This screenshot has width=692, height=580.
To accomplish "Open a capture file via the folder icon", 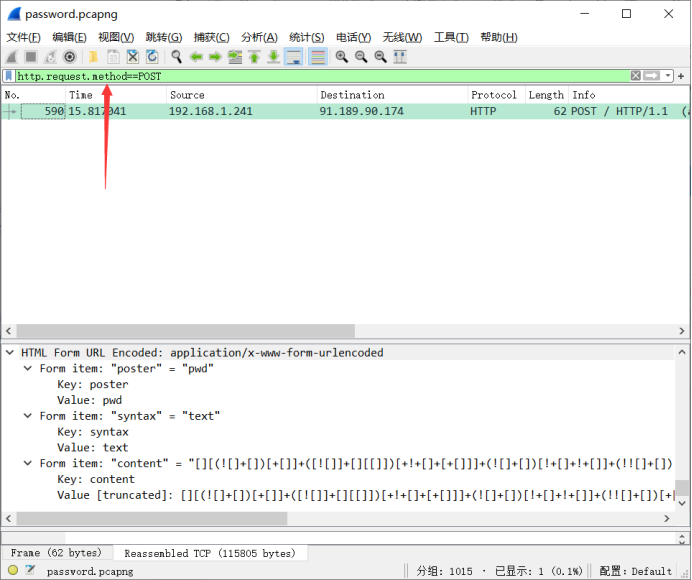I will 93,57.
